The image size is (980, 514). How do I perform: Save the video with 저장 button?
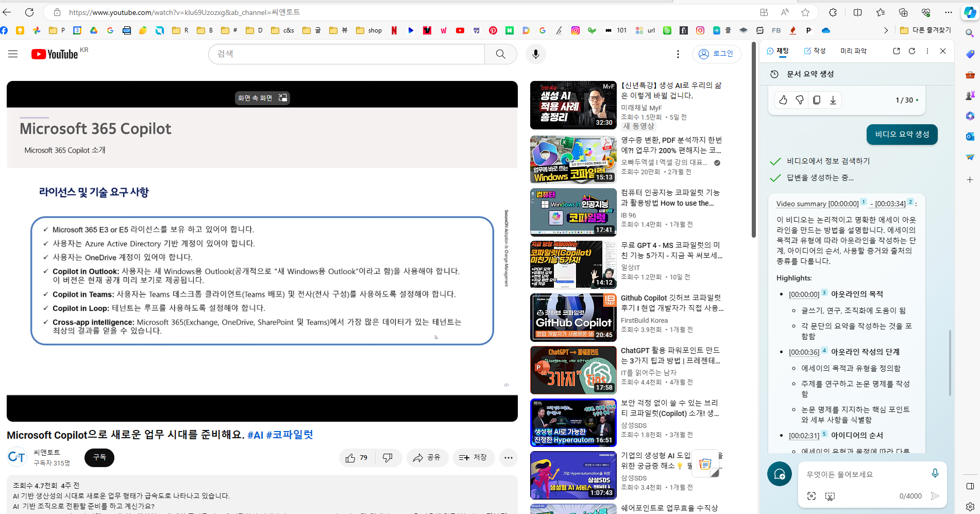point(473,458)
